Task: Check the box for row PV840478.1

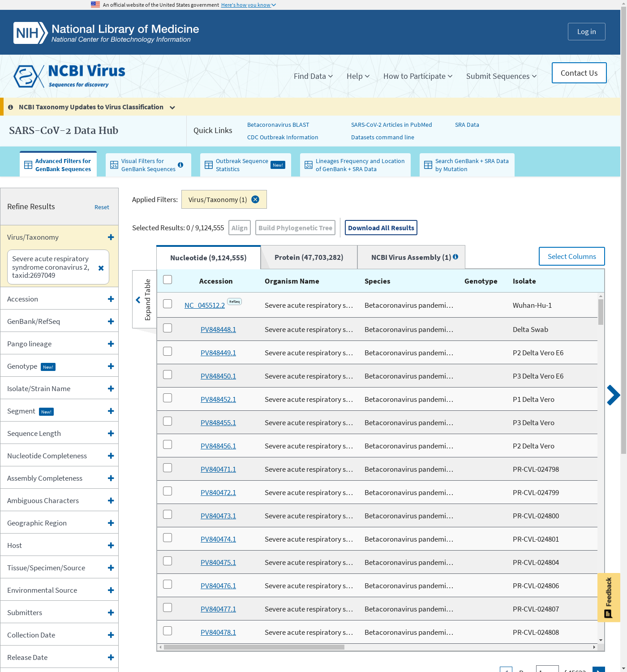Action: (x=167, y=631)
